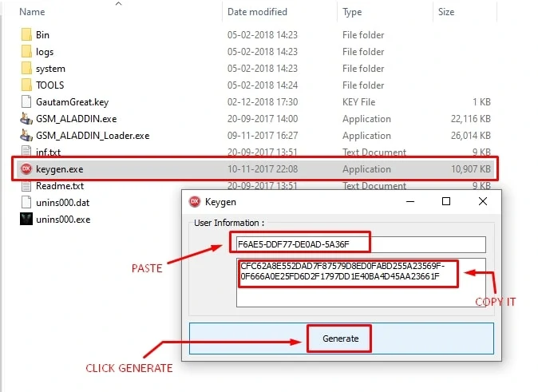Click the User Information group label
The width and height of the screenshot is (538, 392).
coord(229,223)
